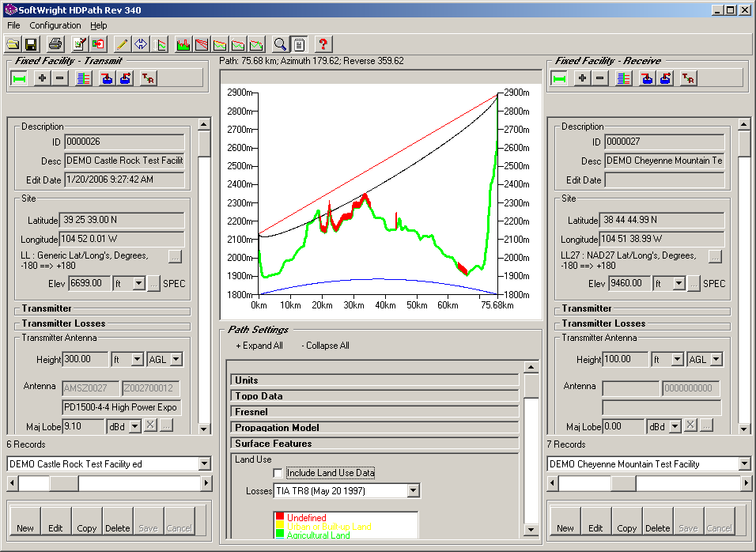Select the yellow pencil toolbar icon
Screen dimensions: 756x552
(x=122, y=44)
